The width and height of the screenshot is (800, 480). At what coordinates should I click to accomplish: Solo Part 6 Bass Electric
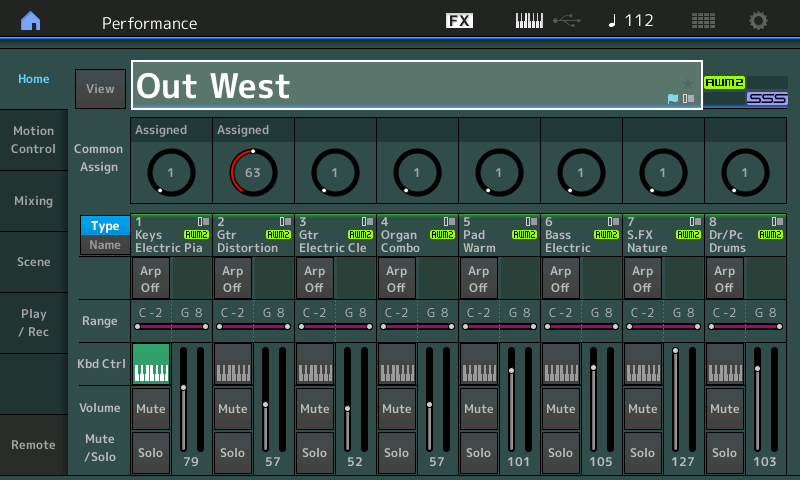(561, 453)
